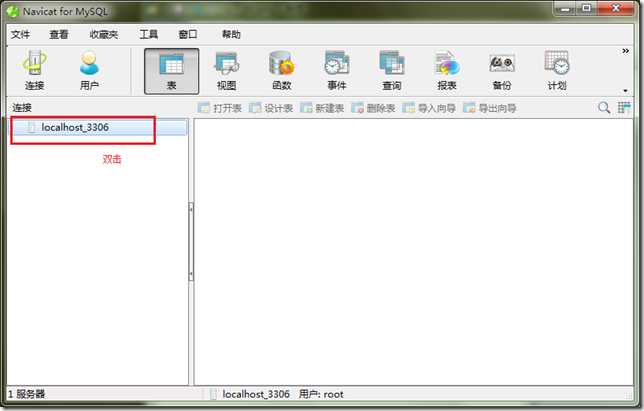Click Navicat app icon in title bar
The height and width of the screenshot is (411, 644).
coord(13,11)
